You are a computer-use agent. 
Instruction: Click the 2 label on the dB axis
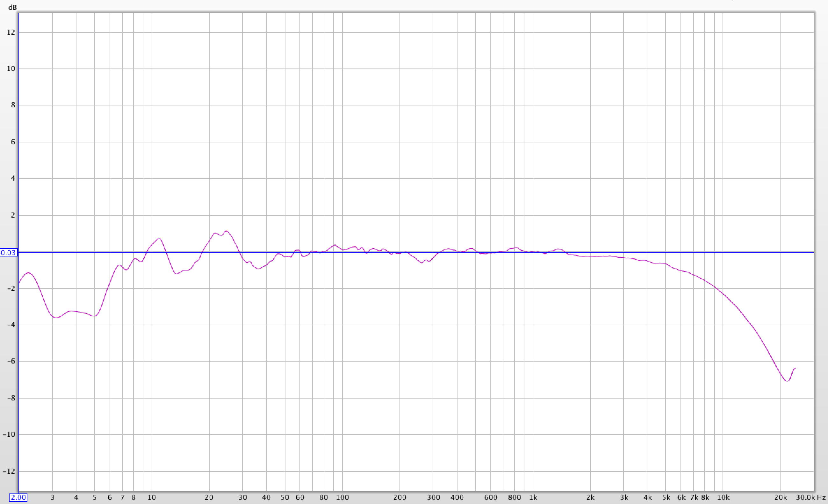pyautogui.click(x=13, y=215)
